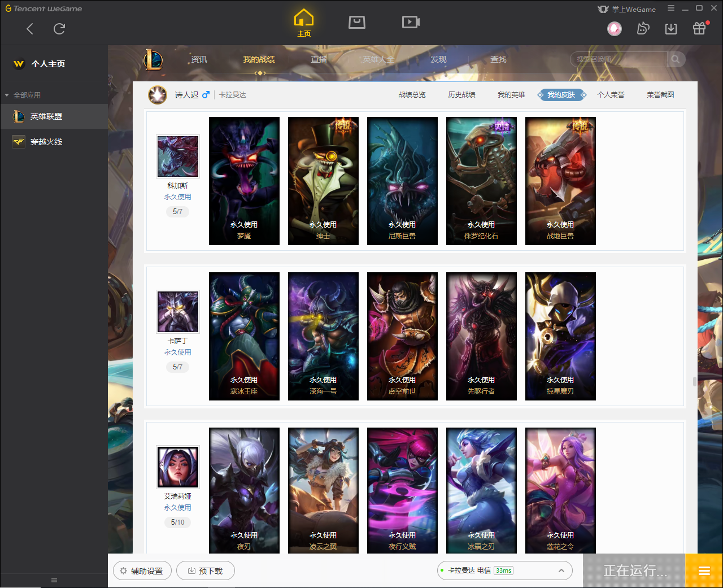Click the 艾瑞莉娅 champion portrait
The width and height of the screenshot is (723, 588).
(x=178, y=467)
